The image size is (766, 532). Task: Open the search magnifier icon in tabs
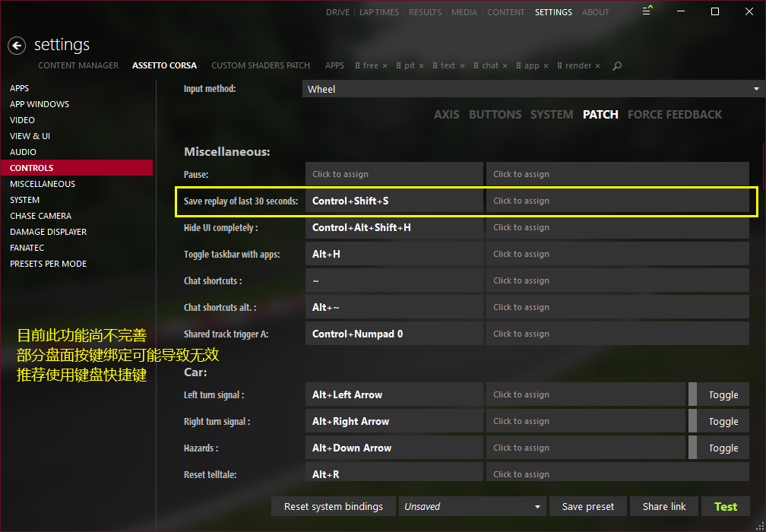pyautogui.click(x=617, y=65)
